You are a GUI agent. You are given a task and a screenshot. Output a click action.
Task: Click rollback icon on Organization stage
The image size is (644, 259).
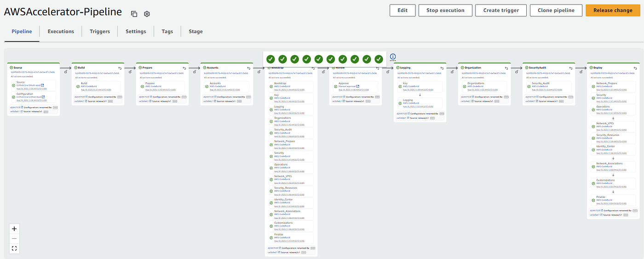(506, 68)
